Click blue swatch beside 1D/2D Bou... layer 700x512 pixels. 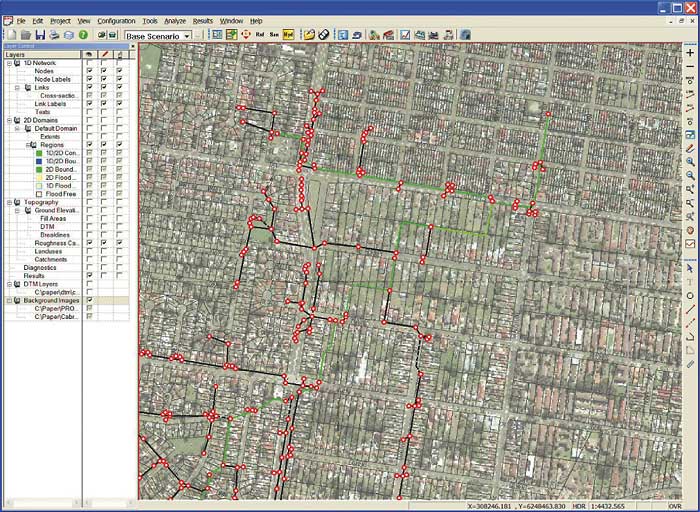pos(39,161)
